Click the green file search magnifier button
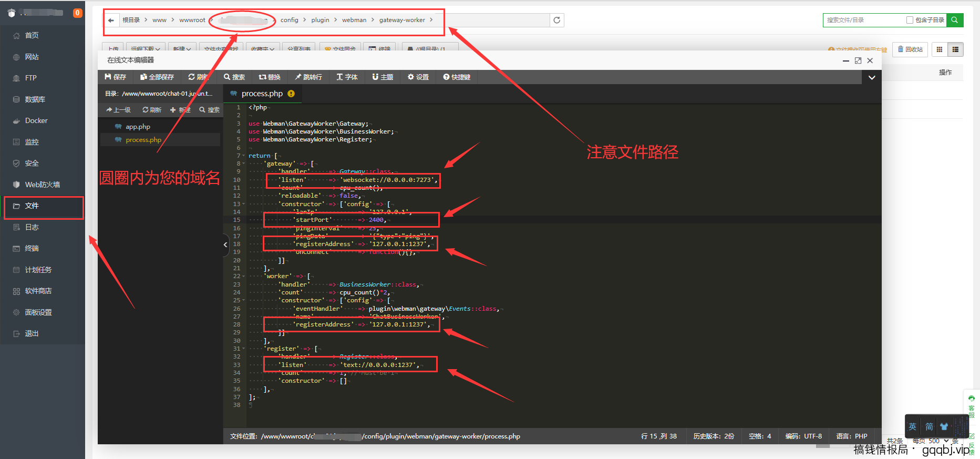This screenshot has height=459, width=980. coord(955,20)
